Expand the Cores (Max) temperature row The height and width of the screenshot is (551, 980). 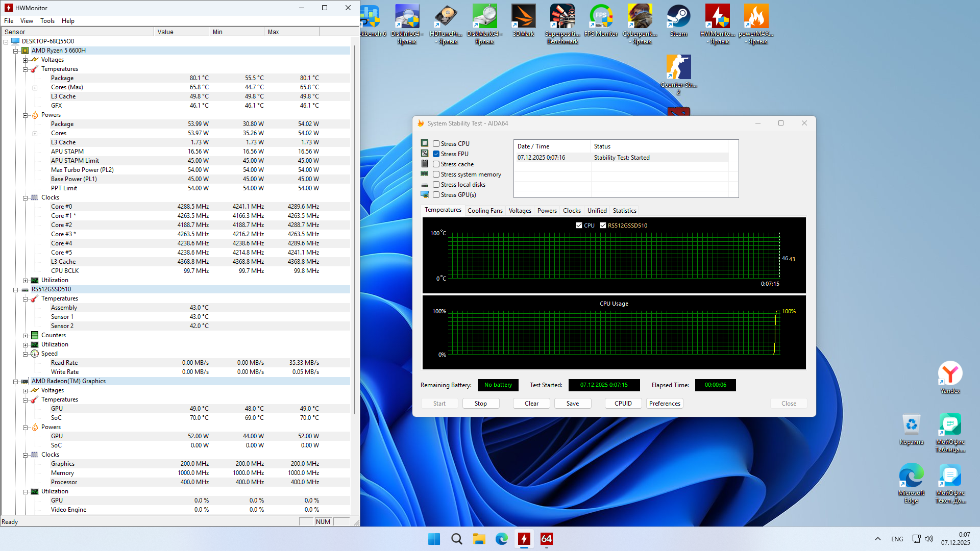point(35,88)
